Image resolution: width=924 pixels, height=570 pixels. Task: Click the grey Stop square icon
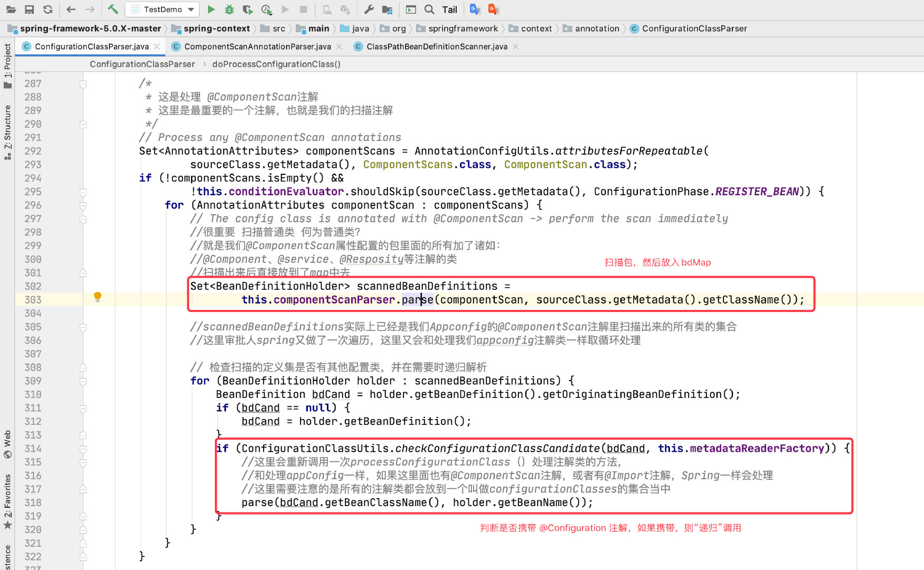pos(304,9)
